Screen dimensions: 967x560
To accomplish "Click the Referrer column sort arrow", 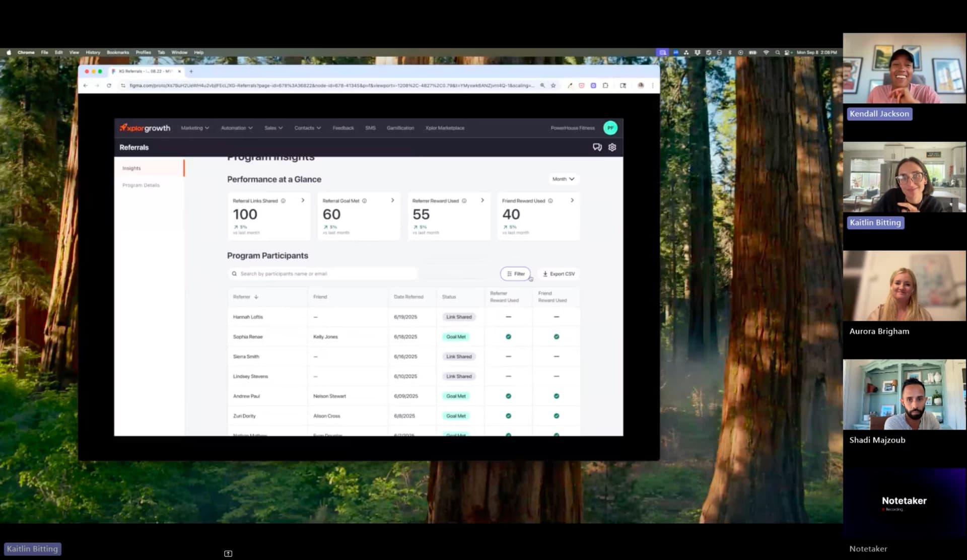I will [256, 297].
